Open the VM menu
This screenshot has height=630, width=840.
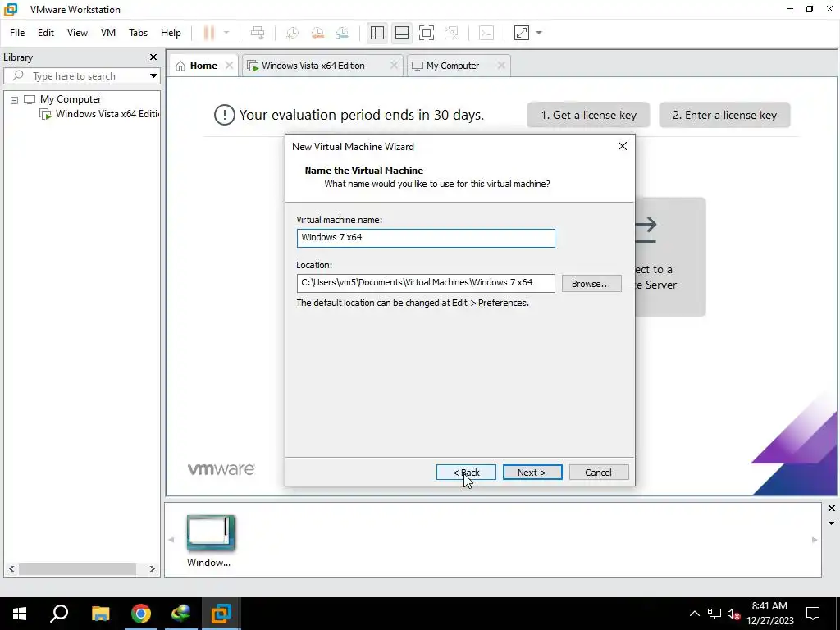click(x=108, y=33)
